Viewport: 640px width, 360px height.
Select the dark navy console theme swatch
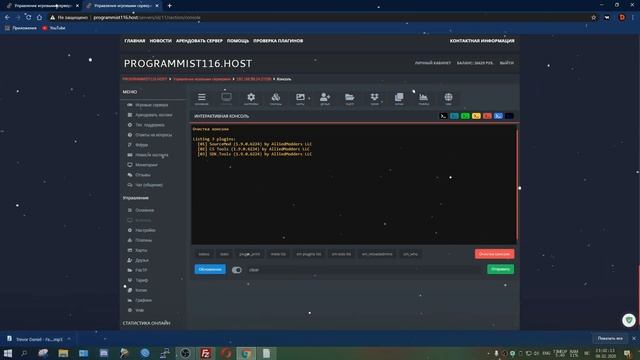509,116
